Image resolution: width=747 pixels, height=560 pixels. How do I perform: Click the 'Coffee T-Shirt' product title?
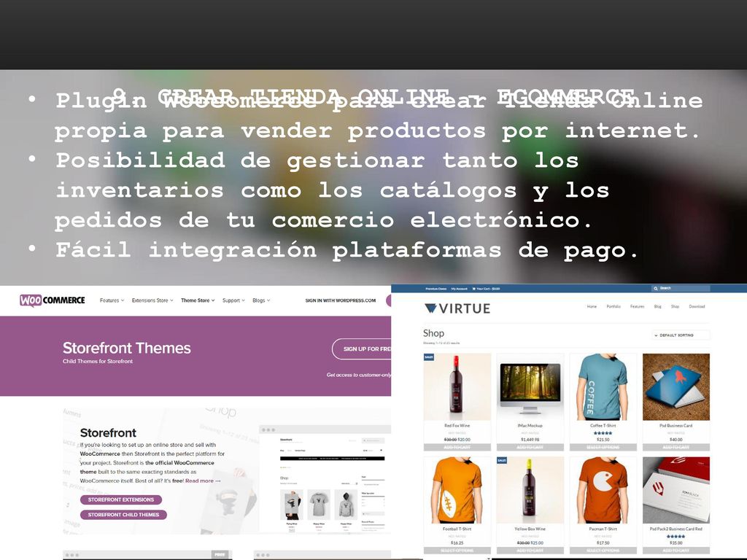[603, 426]
